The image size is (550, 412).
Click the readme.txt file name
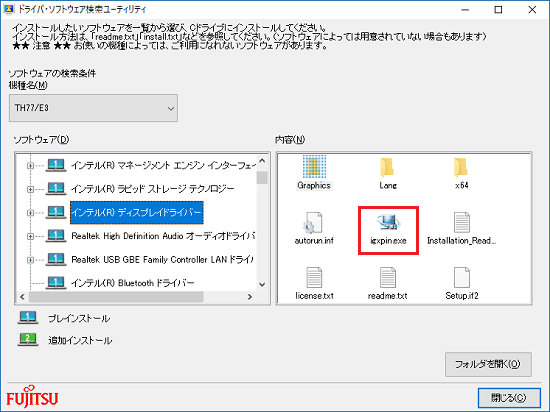coord(388,296)
